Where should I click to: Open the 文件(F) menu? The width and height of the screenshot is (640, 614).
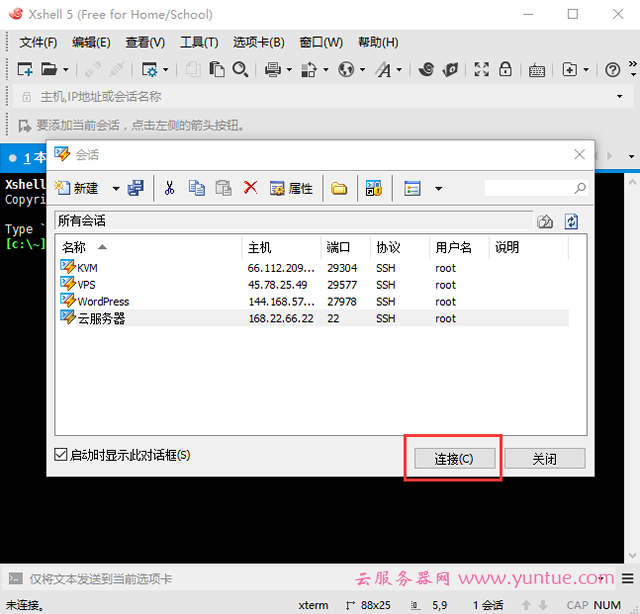[38, 42]
